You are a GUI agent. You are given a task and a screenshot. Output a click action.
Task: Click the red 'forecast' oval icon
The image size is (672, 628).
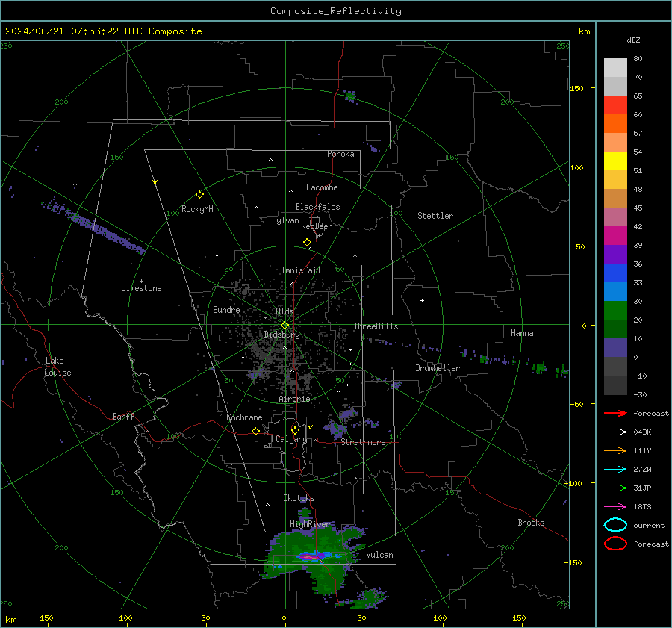615,544
